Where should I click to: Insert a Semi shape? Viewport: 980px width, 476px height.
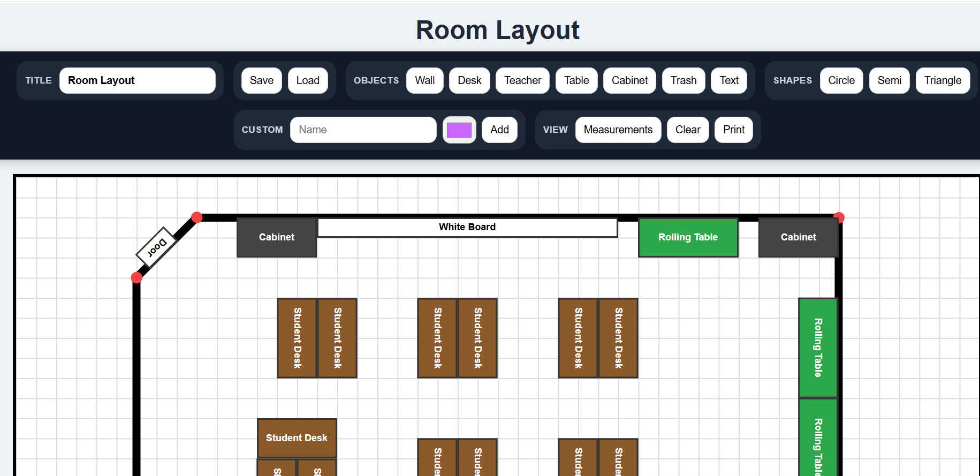pyautogui.click(x=889, y=80)
